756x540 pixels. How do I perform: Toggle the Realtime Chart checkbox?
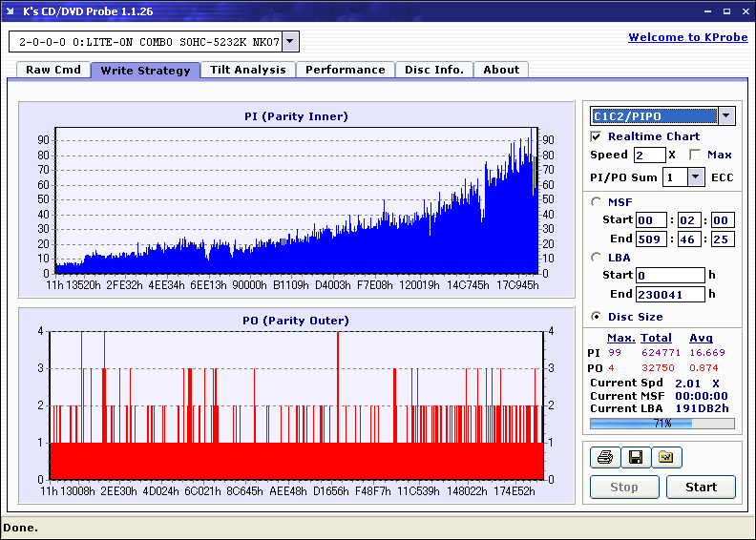pyautogui.click(x=597, y=136)
